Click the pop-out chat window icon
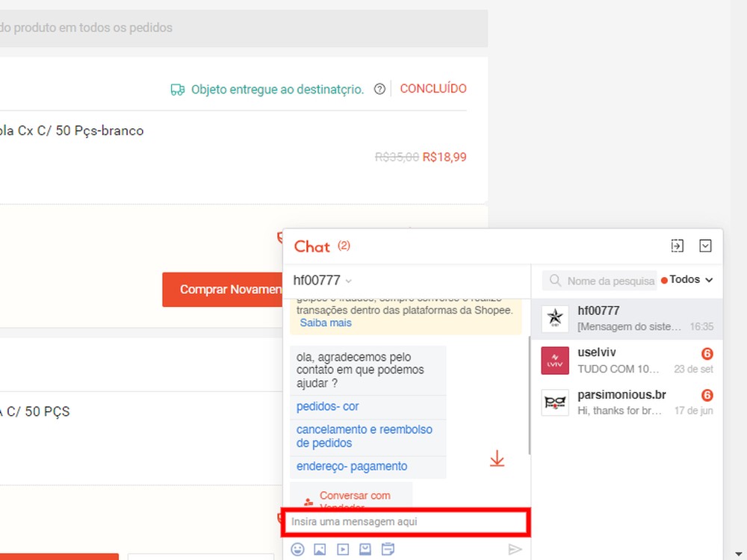 [x=678, y=245]
